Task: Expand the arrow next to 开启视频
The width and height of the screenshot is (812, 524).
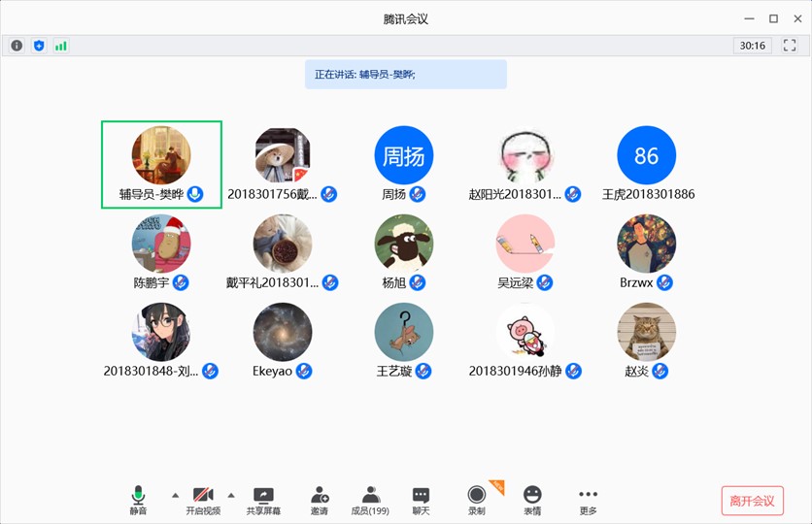Action: [231, 495]
